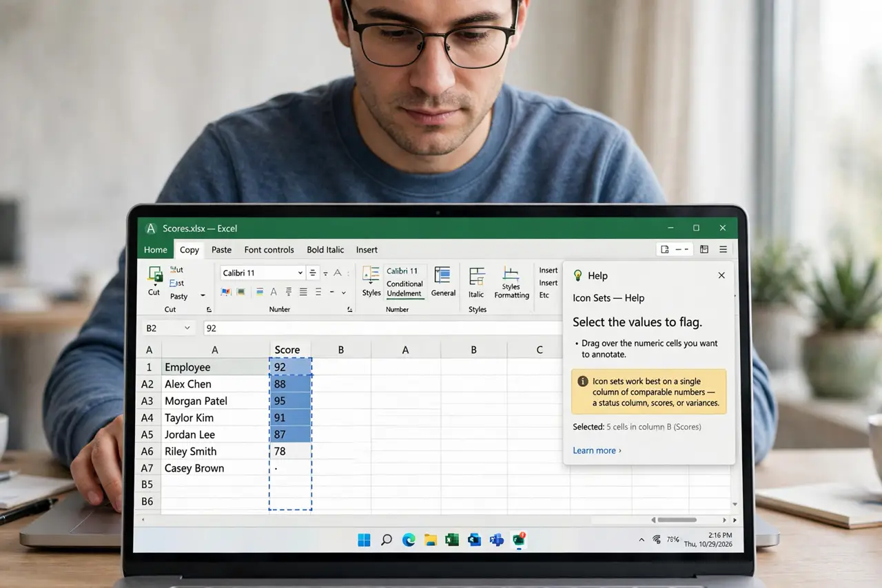
Task: Open File Explorer from taskbar
Action: point(431,540)
